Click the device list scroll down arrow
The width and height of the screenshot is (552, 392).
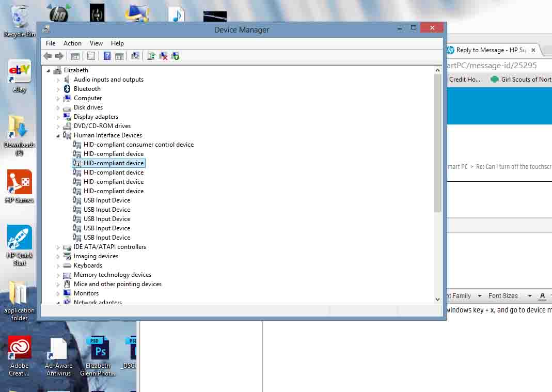coord(437,299)
